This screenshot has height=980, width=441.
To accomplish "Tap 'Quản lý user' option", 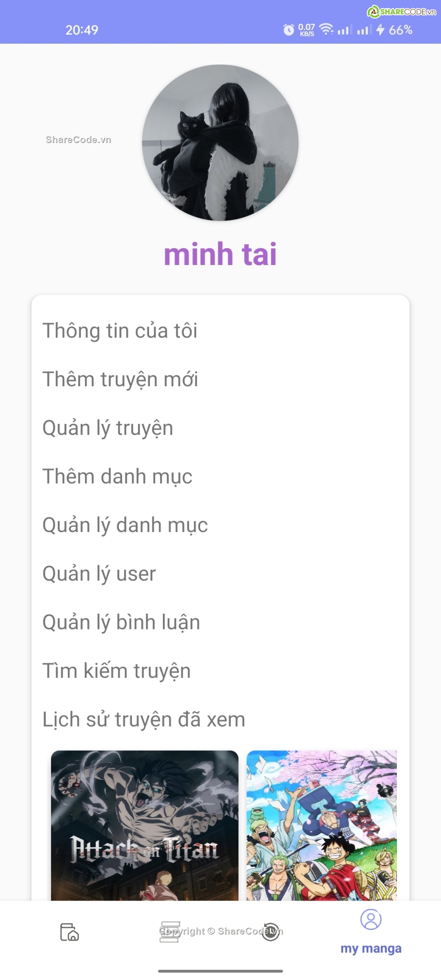I will [99, 574].
